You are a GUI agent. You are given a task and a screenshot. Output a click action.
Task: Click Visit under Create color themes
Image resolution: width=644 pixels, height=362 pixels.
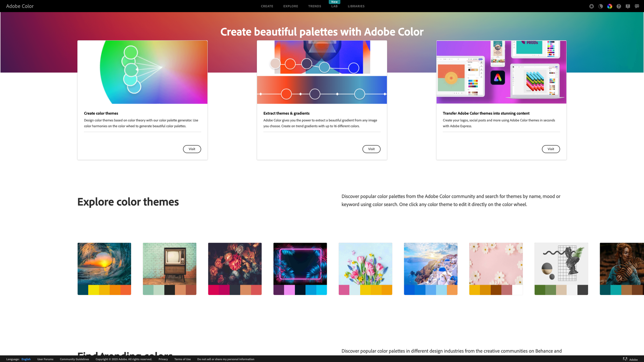tap(192, 149)
